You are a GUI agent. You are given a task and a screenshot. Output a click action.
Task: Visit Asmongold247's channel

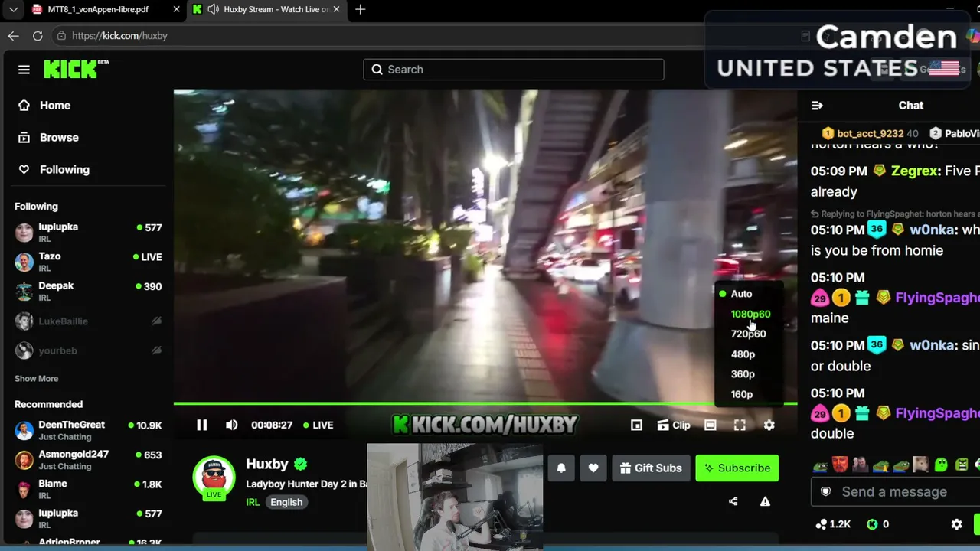(89, 459)
